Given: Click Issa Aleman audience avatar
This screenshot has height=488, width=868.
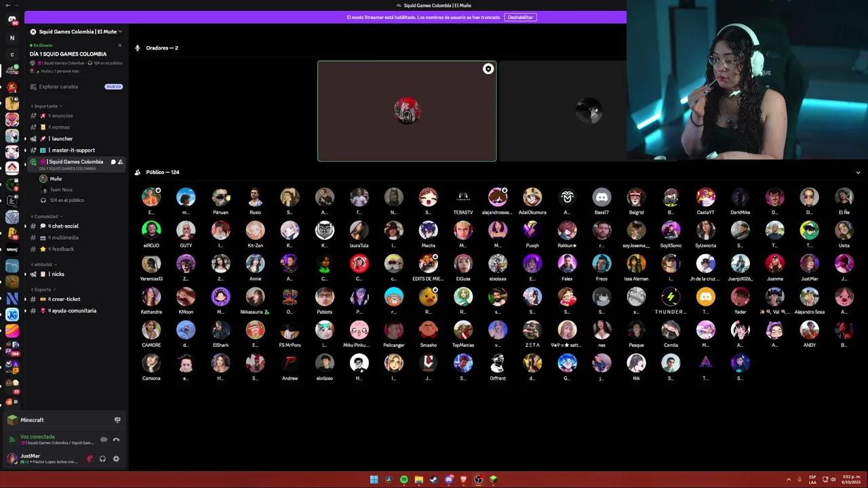Looking at the screenshot, I should (x=636, y=264).
